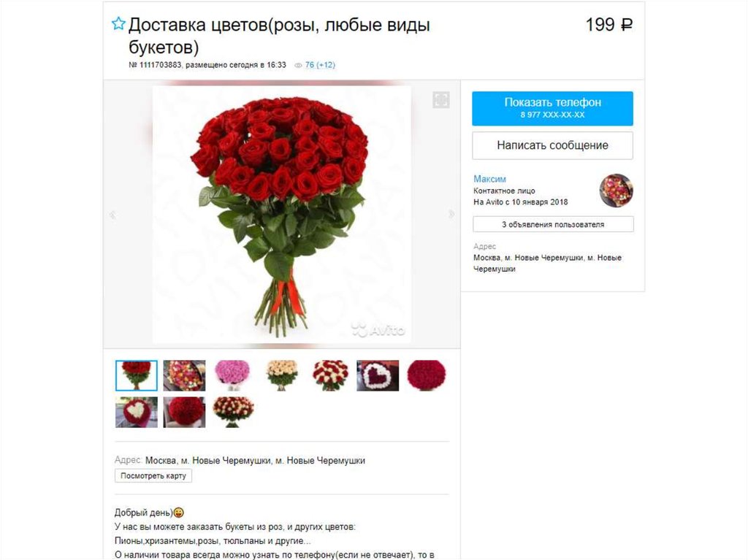The width and height of the screenshot is (748, 560).
Task: Open seller profile link Максим
Action: pyautogui.click(x=489, y=179)
